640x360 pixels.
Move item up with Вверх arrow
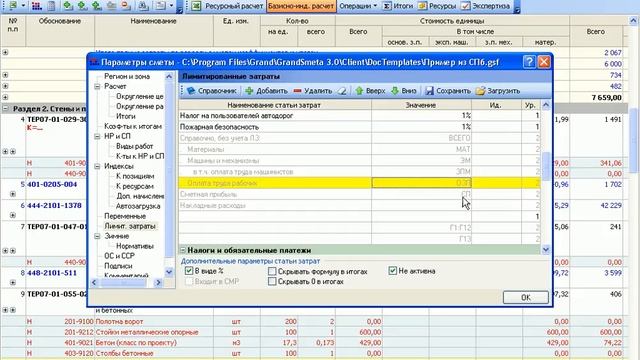click(x=370, y=91)
